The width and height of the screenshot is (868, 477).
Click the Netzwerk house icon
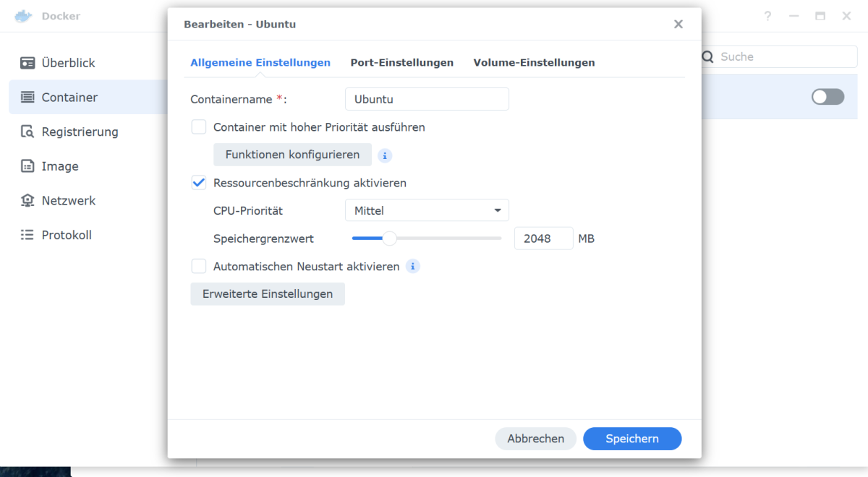(x=27, y=200)
